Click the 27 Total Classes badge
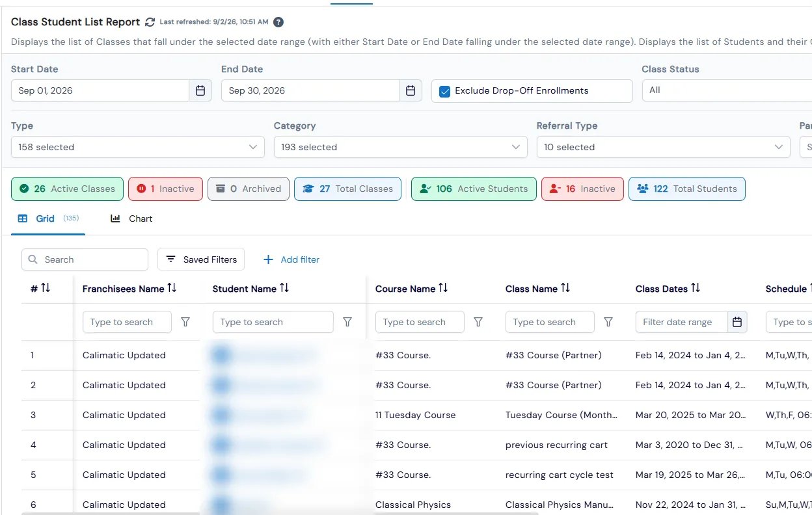 coord(347,189)
